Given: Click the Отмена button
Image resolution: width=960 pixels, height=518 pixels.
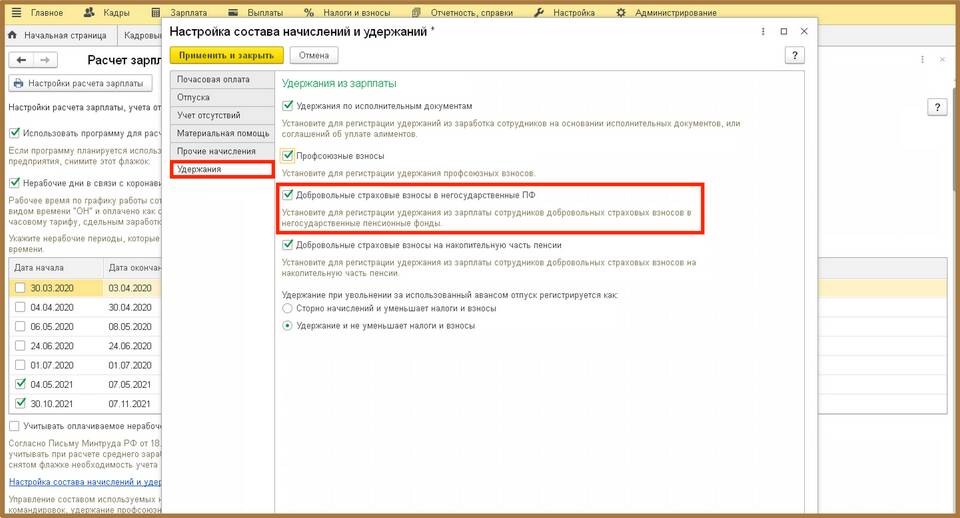Looking at the screenshot, I should pyautogui.click(x=314, y=56).
